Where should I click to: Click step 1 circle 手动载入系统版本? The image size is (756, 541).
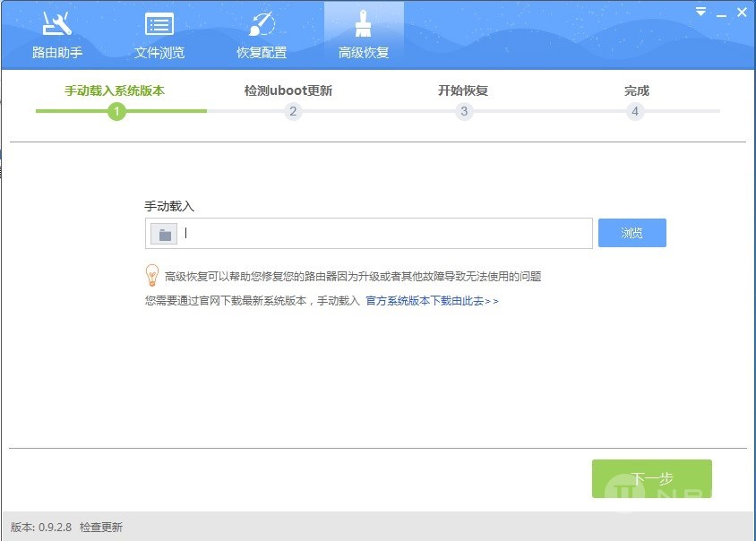click(116, 111)
